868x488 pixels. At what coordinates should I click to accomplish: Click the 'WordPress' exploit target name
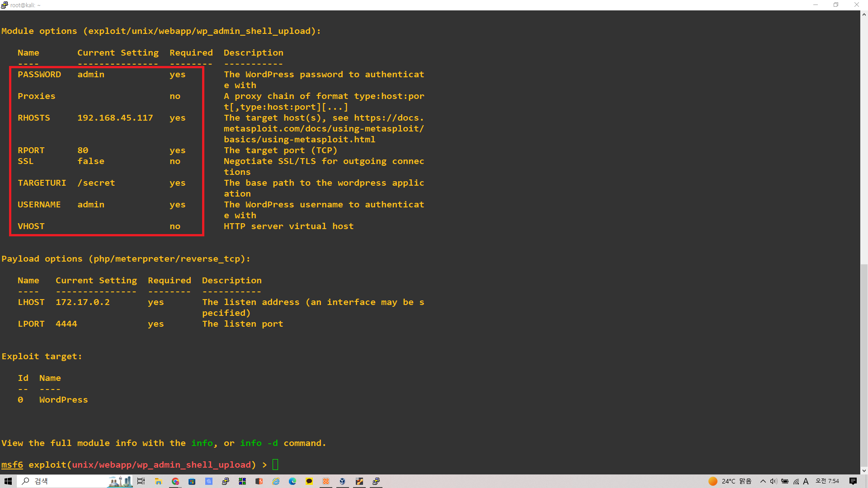(x=64, y=400)
